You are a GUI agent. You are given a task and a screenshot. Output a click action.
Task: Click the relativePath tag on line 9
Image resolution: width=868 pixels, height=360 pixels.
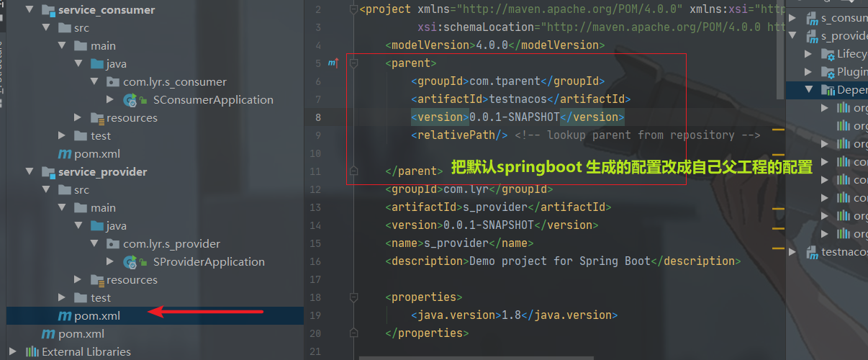(460, 135)
